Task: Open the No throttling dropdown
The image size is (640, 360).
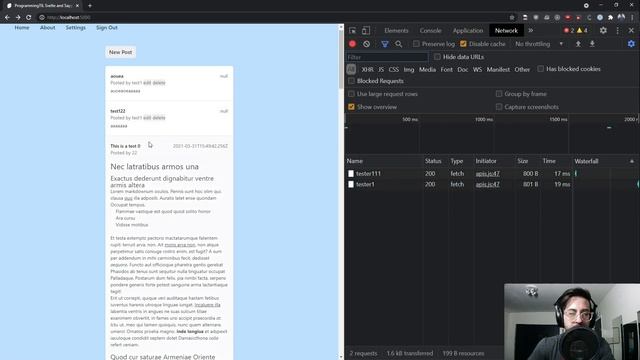Action: point(539,44)
